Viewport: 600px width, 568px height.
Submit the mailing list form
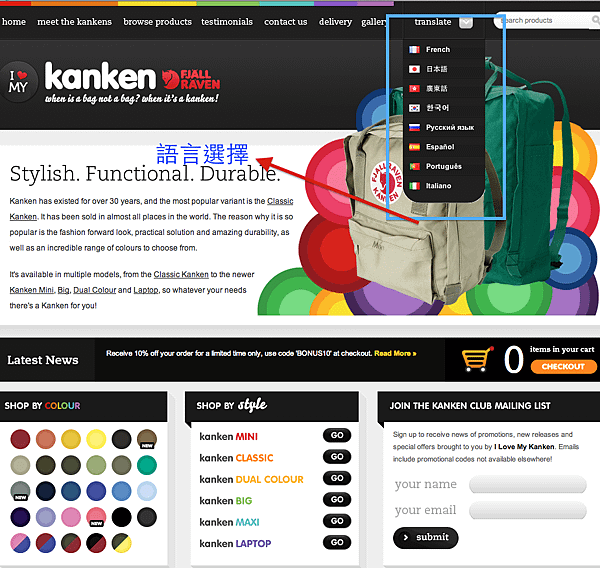click(x=426, y=537)
